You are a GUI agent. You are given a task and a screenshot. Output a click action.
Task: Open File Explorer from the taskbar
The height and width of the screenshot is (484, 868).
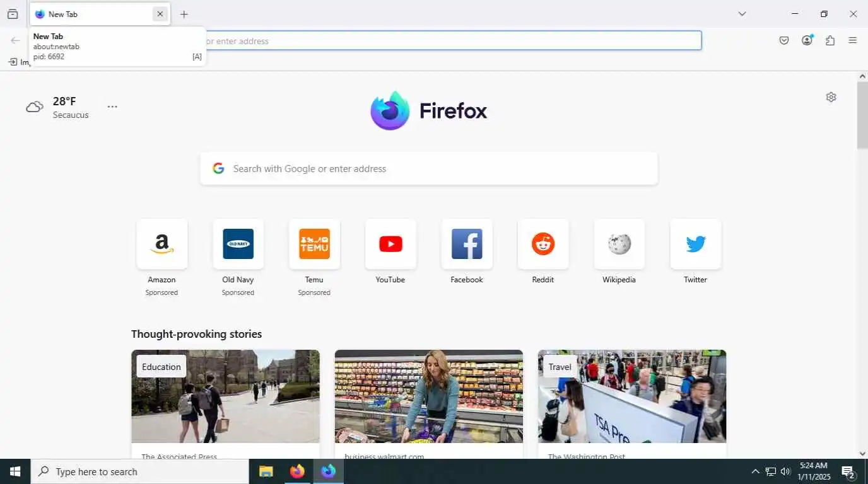coord(266,471)
